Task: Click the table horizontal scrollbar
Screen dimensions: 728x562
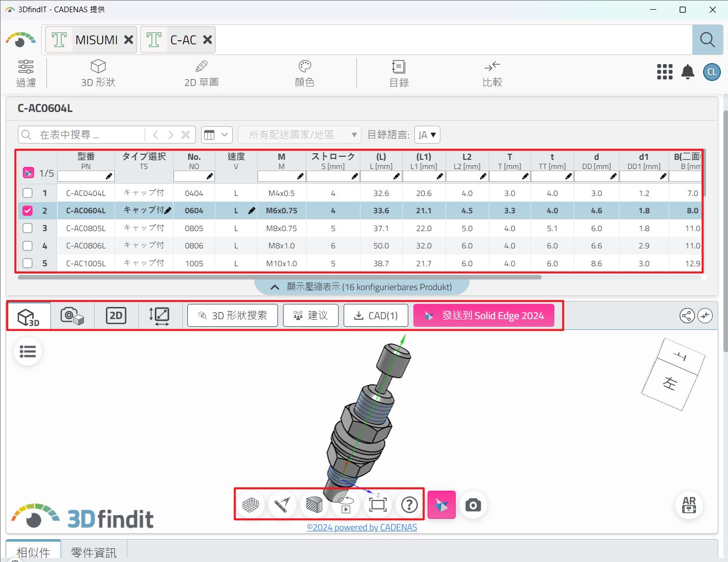Action: [279, 277]
